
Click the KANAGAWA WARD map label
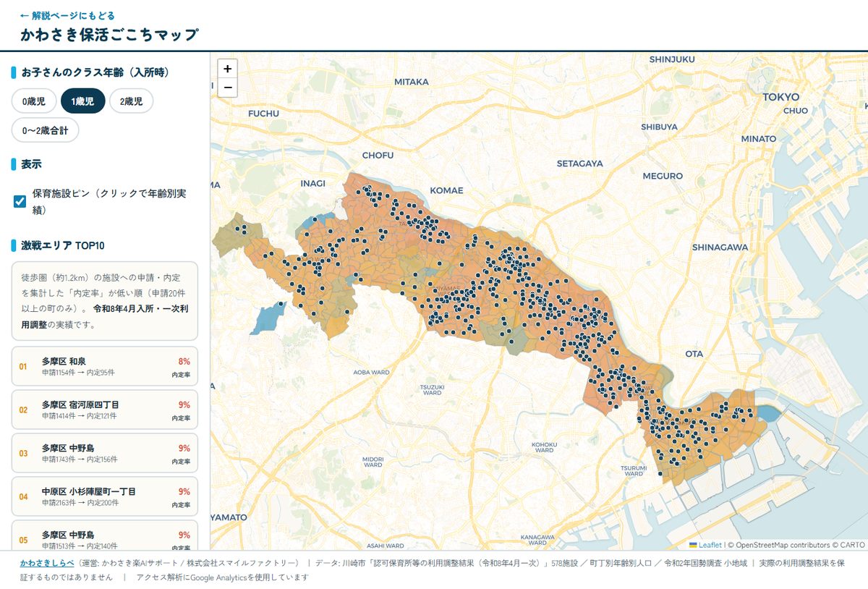(537, 539)
